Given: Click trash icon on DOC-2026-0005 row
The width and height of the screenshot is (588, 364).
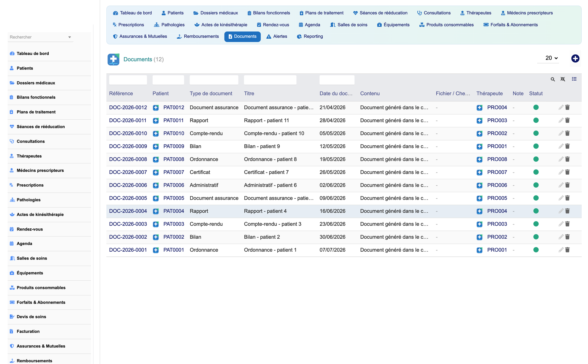Looking at the screenshot, I should [567, 198].
